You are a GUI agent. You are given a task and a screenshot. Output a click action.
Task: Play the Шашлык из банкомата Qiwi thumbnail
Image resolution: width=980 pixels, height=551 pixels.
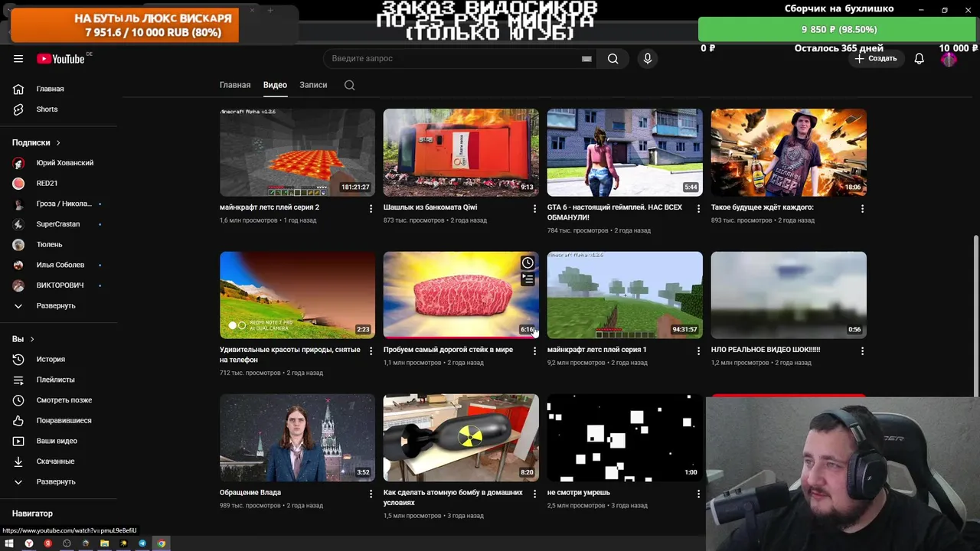pos(461,152)
